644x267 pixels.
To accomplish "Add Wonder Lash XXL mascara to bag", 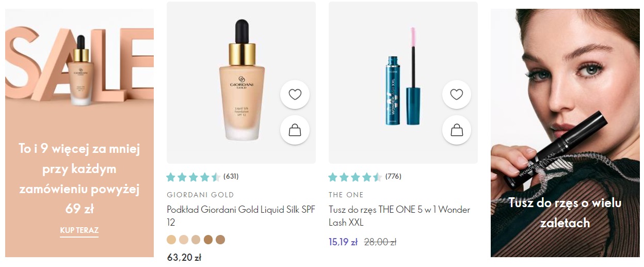I will pos(457,130).
